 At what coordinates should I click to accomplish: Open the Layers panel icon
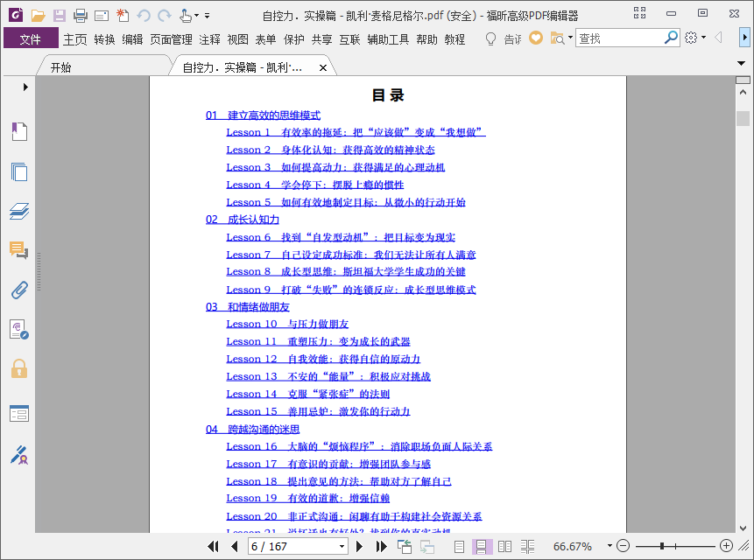19,211
